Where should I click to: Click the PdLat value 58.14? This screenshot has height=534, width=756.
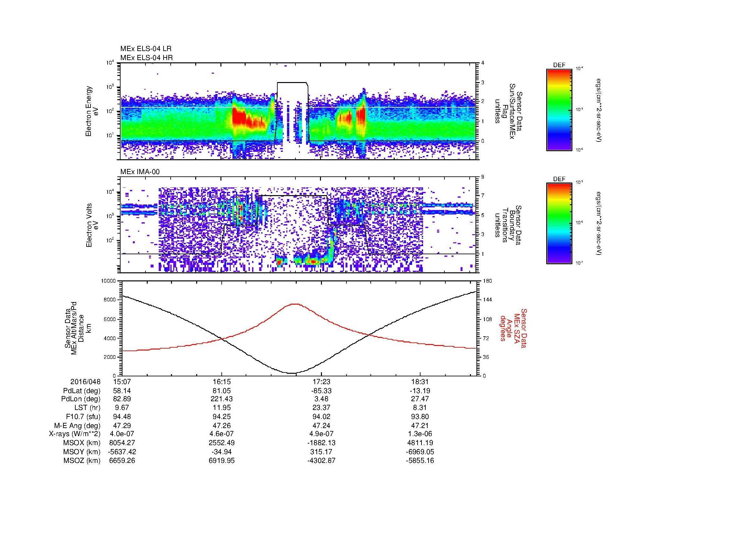tap(122, 391)
